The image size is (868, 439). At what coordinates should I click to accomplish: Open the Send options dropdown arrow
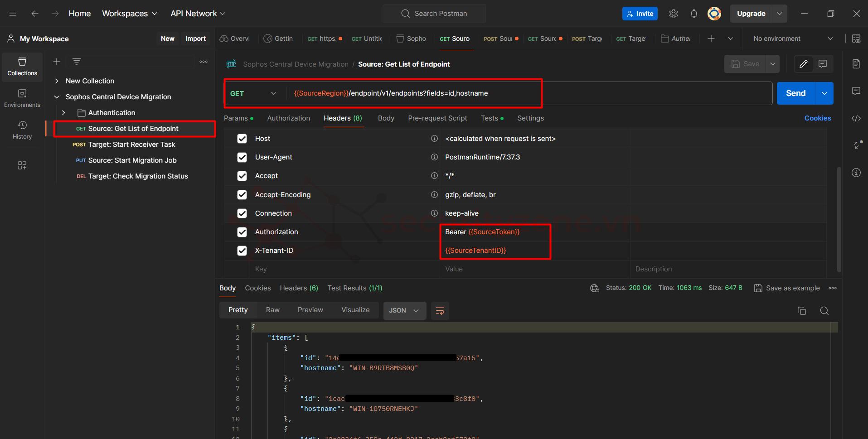point(824,93)
